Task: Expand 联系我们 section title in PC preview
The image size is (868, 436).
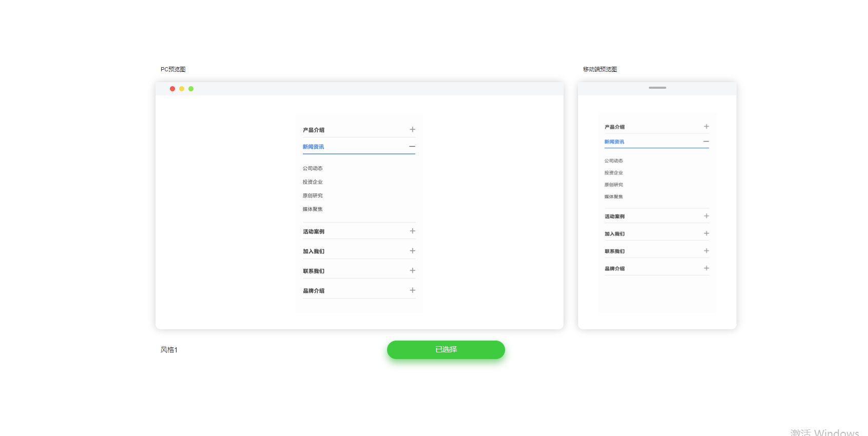Action: point(314,271)
